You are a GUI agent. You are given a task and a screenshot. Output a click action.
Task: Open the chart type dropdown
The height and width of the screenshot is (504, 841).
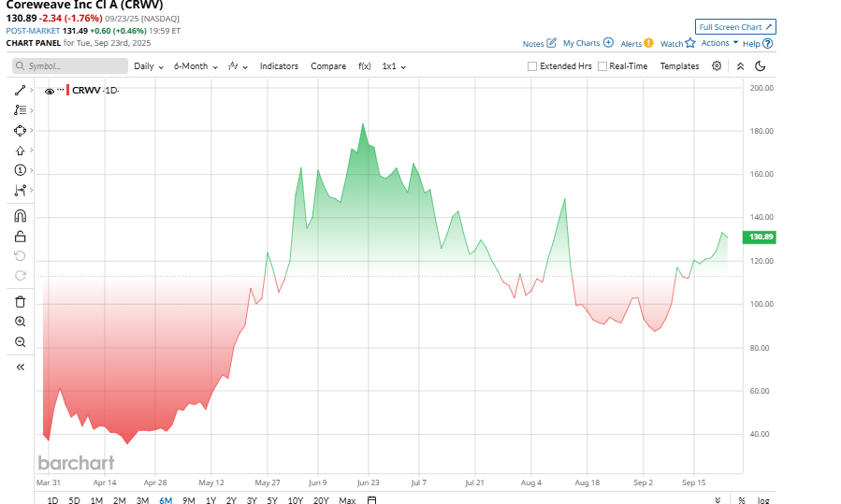[x=238, y=66]
